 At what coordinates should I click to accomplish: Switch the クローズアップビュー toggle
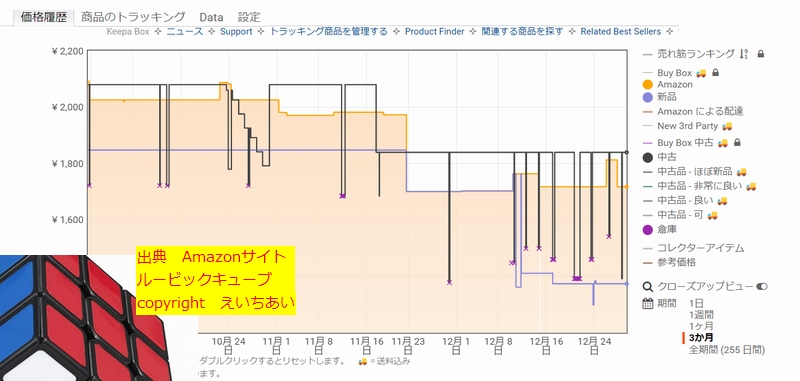click(x=762, y=287)
